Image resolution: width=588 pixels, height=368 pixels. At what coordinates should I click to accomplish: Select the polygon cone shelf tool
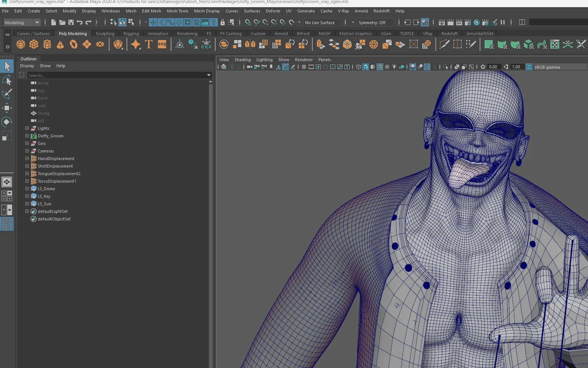point(60,44)
